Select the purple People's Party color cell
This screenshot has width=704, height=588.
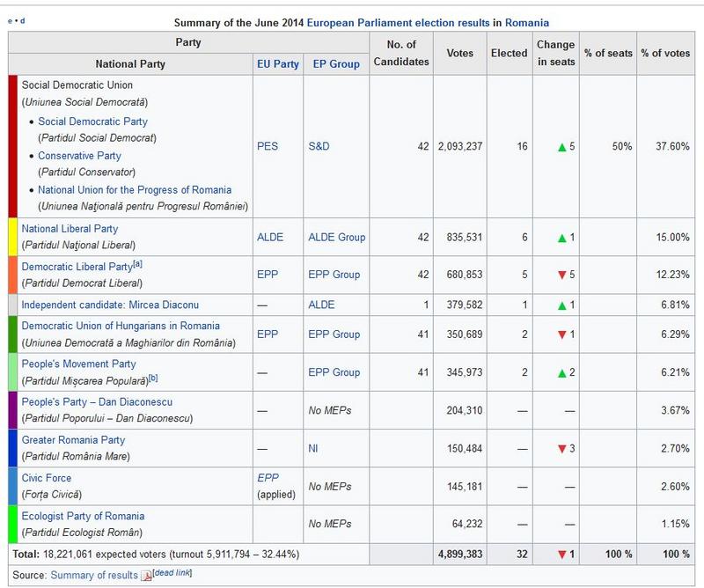pos(12,410)
